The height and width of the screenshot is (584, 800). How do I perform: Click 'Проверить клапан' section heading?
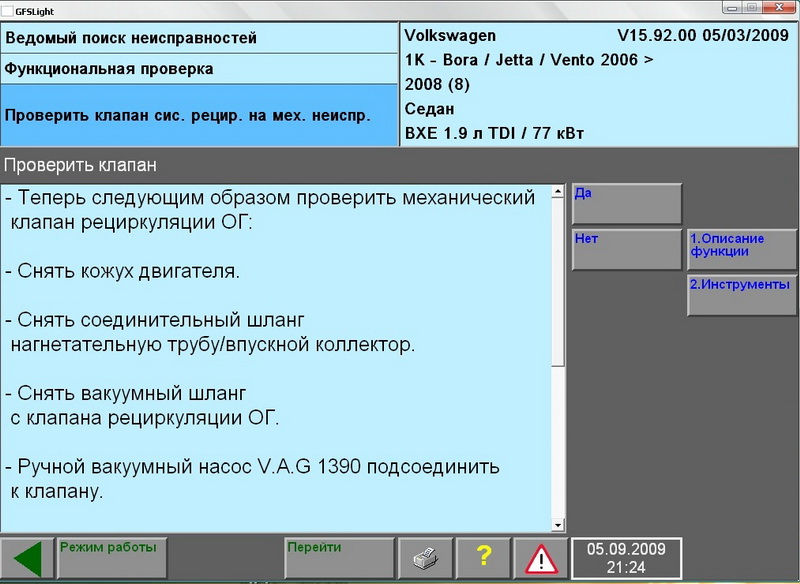(80, 165)
